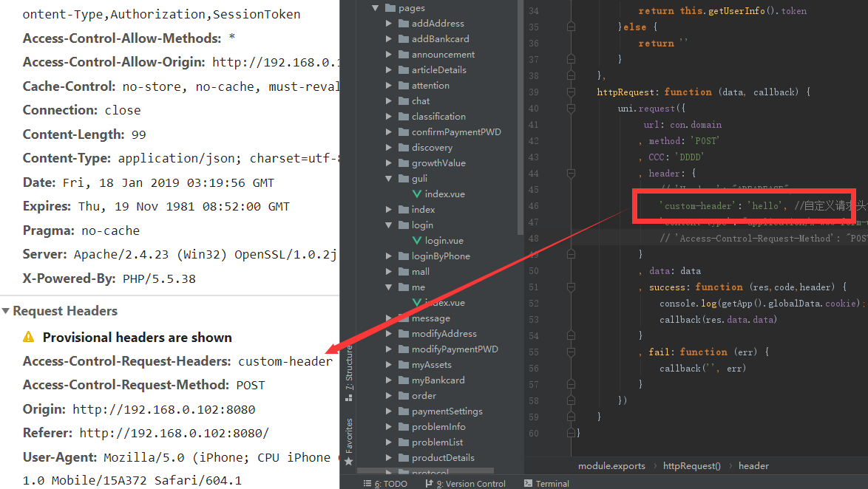Viewport: 868px width, 489px height.
Task: Open the Terminal tool window
Action: coord(546,484)
